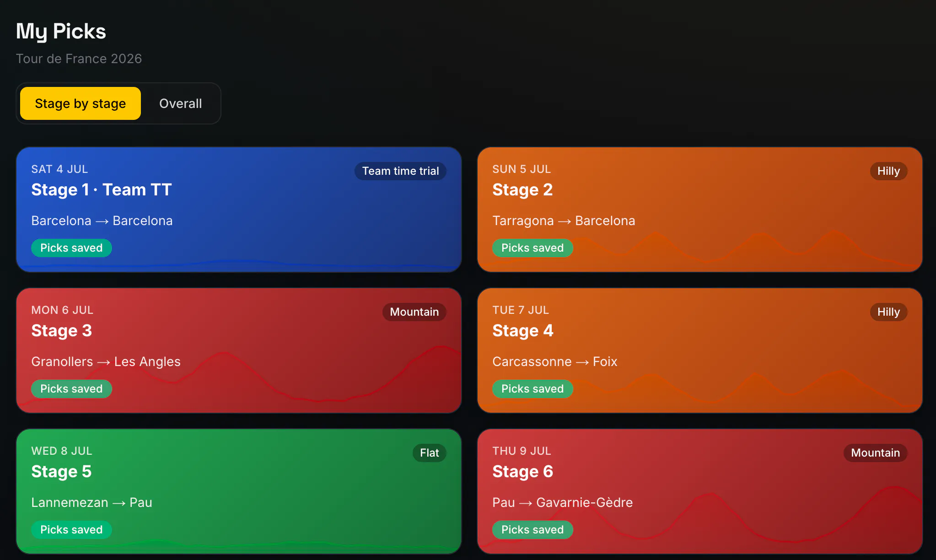Switch to the Stage by stage tab
This screenshot has height=560, width=936.
81,103
